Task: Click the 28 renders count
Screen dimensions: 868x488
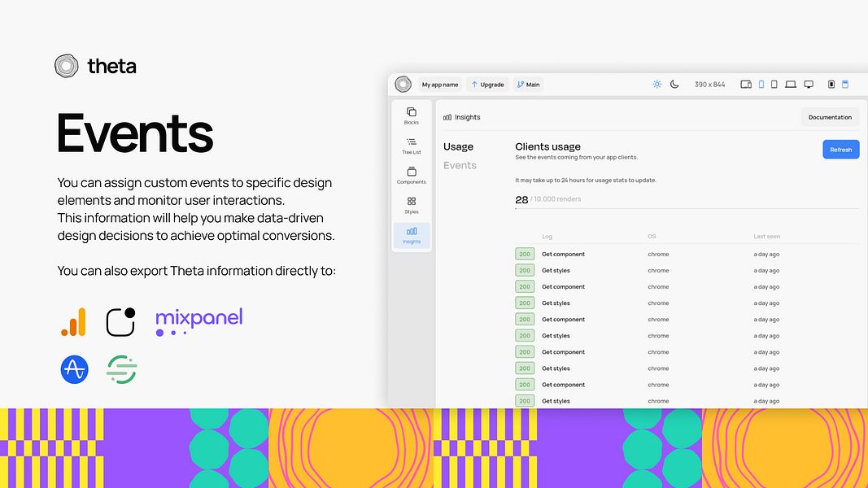Action: 521,200
